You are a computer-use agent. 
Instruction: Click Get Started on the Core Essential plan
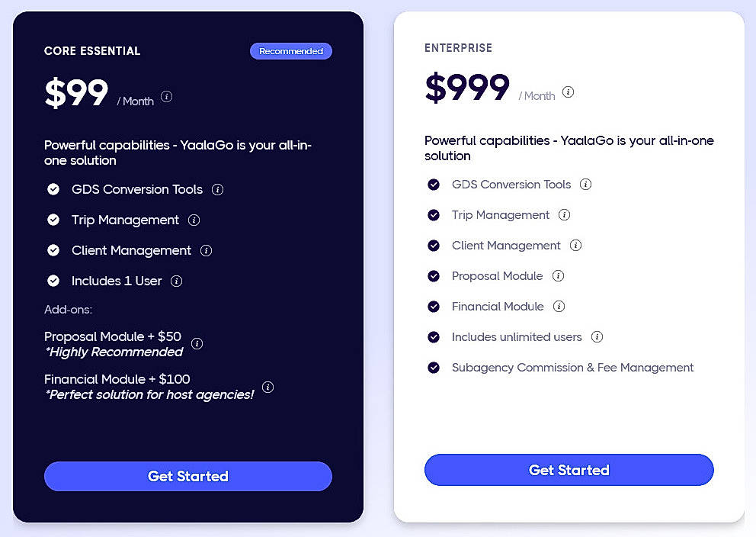pyautogui.click(x=187, y=476)
